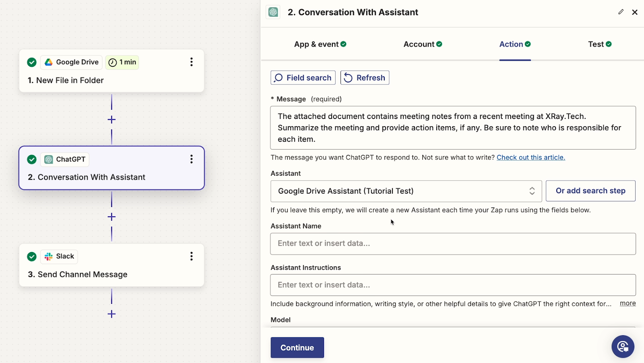Click the green check on Slack step
The width and height of the screenshot is (644, 363).
32,256
